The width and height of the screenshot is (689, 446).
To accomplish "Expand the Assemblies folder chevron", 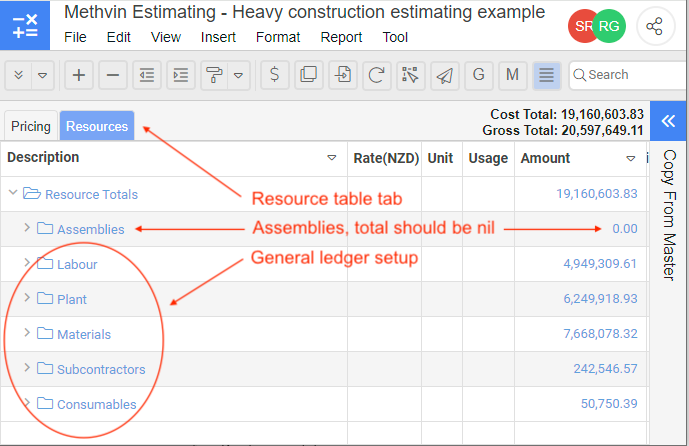I will click(27, 228).
